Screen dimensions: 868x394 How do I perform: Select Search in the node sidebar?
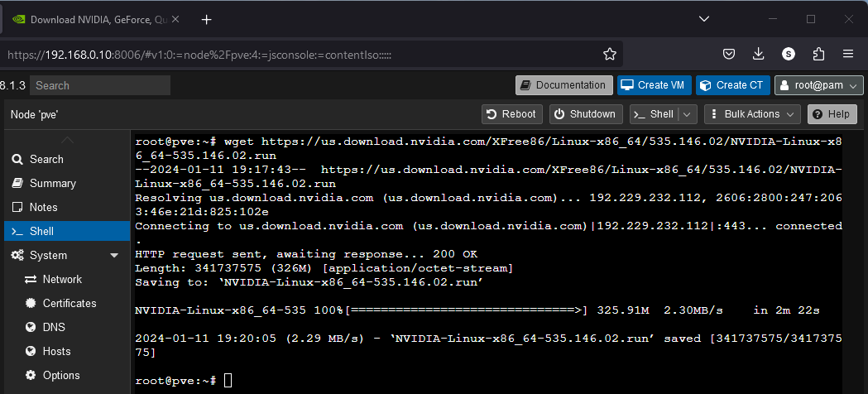click(67, 160)
